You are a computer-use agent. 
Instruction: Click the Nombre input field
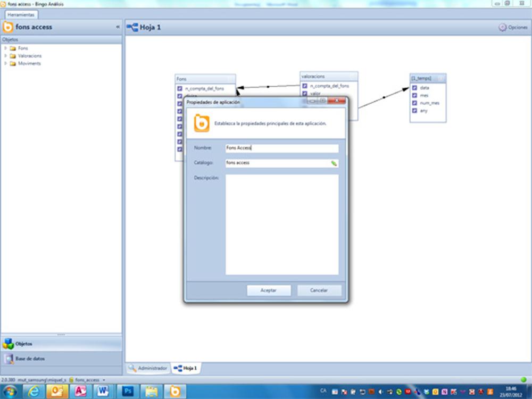281,148
